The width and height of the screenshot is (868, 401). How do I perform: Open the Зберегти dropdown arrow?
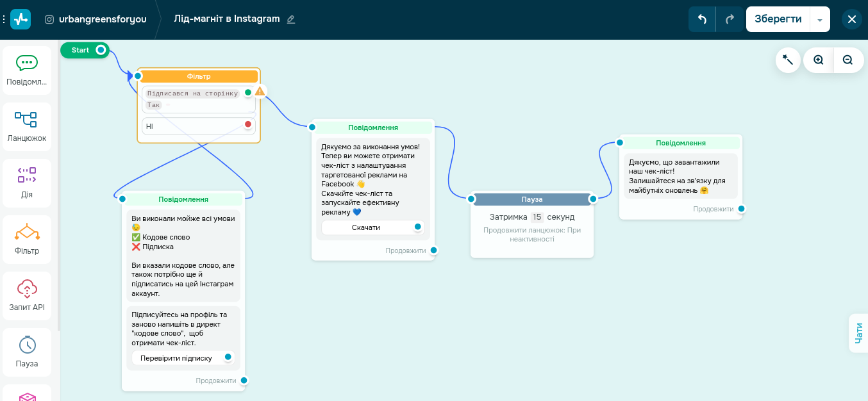click(x=820, y=19)
